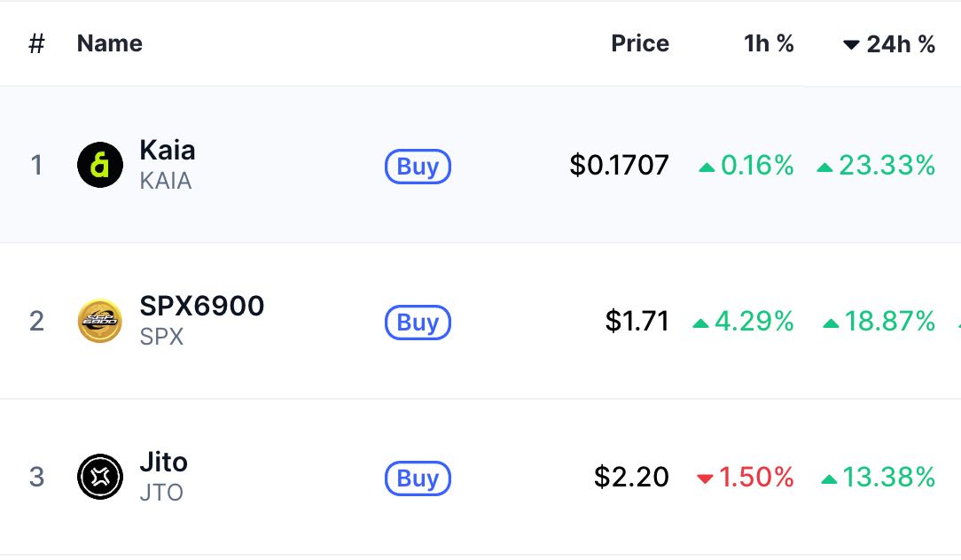Screen dimensions: 961x560
Task: Click the Jito coin logo icon
Action: [100, 477]
